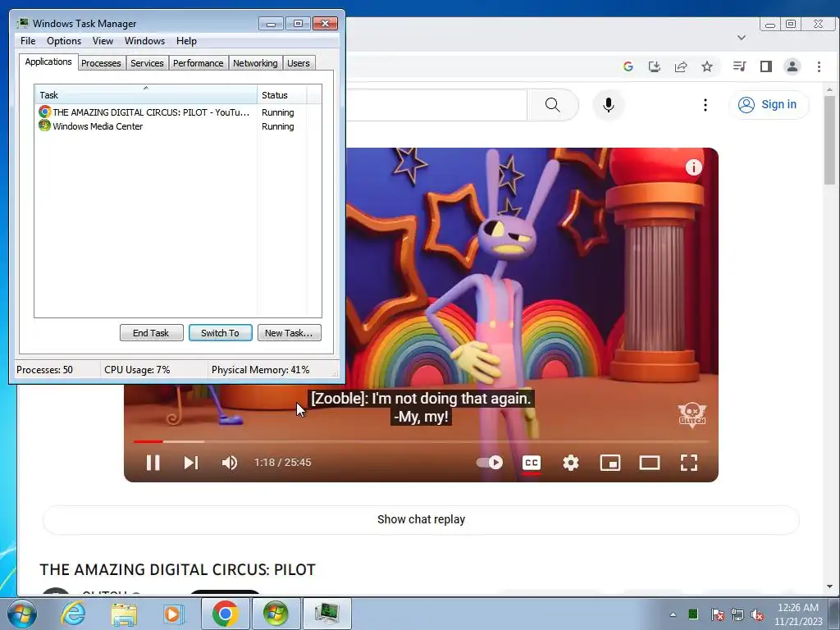This screenshot has width=840, height=630.
Task: Click YouTube search magnifier button
Action: tap(552, 104)
